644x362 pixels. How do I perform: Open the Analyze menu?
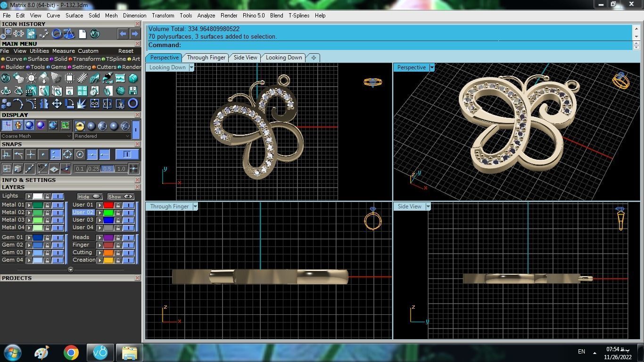click(x=206, y=16)
